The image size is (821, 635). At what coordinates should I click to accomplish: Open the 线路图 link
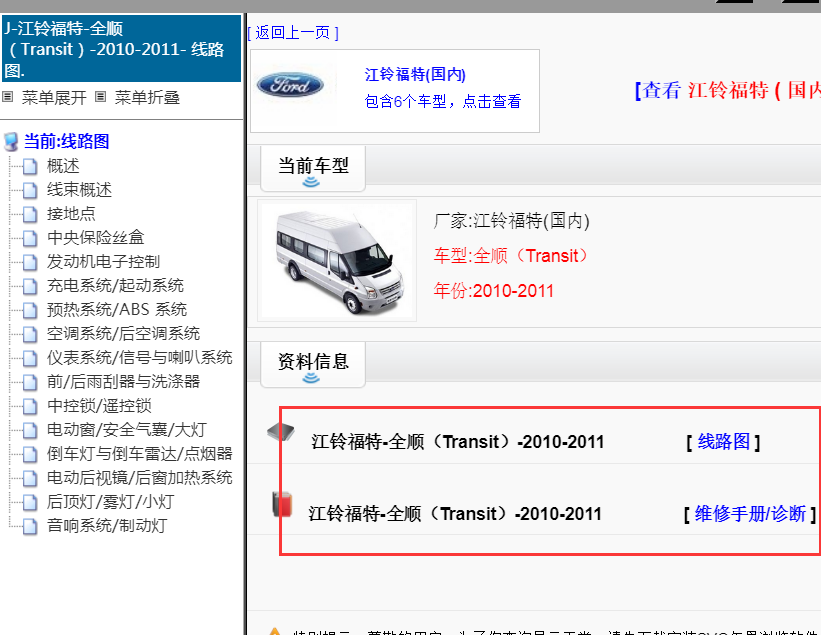tap(724, 441)
